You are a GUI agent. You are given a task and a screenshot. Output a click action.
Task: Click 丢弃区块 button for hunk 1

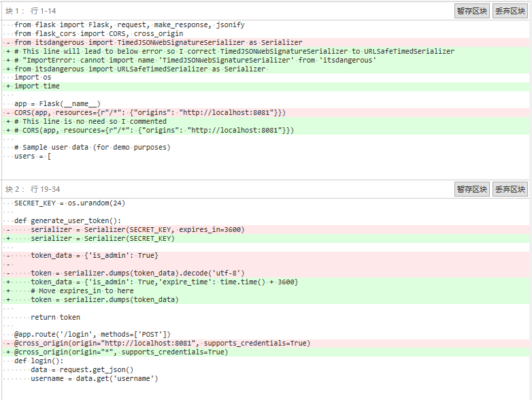pyautogui.click(x=510, y=11)
